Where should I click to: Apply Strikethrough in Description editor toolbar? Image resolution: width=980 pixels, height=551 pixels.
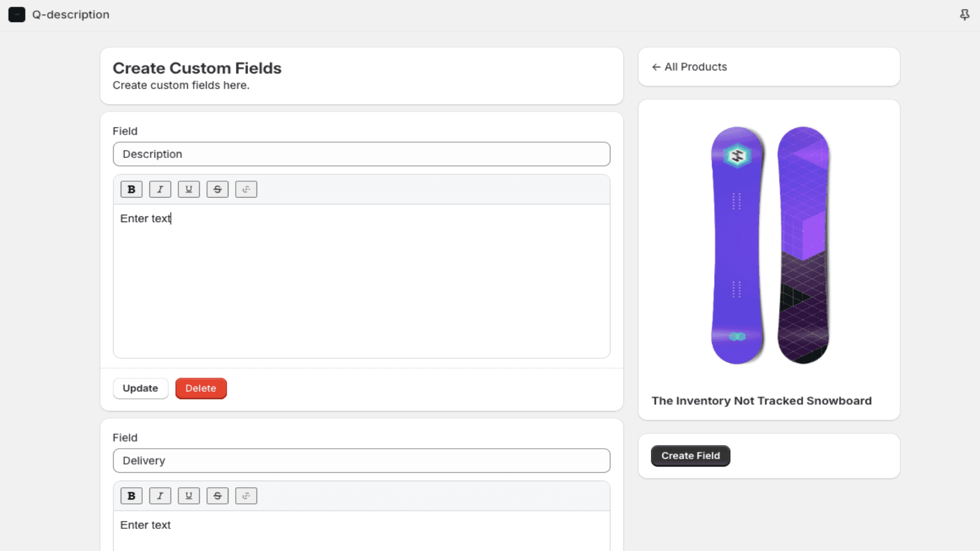[x=217, y=189]
